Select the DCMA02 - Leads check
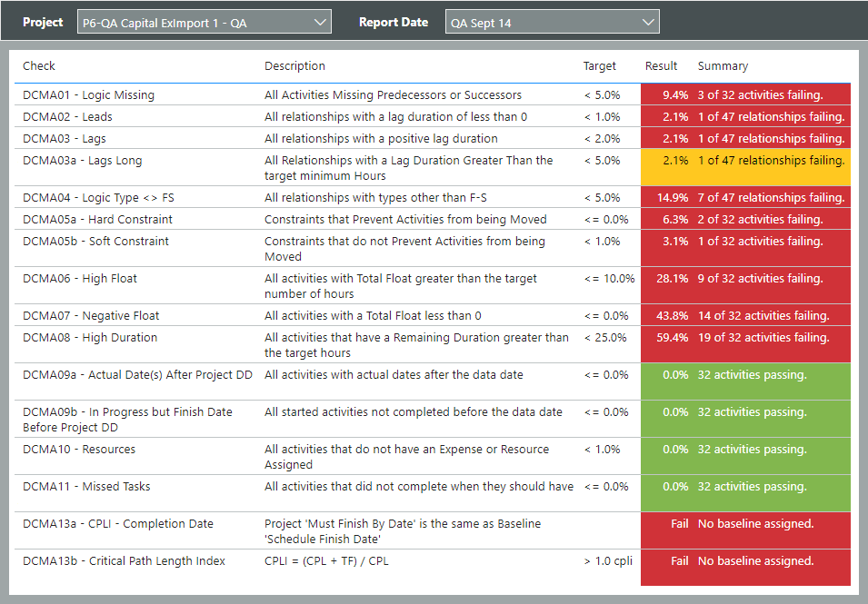Screen dimensions: 868x604 [x=67, y=117]
